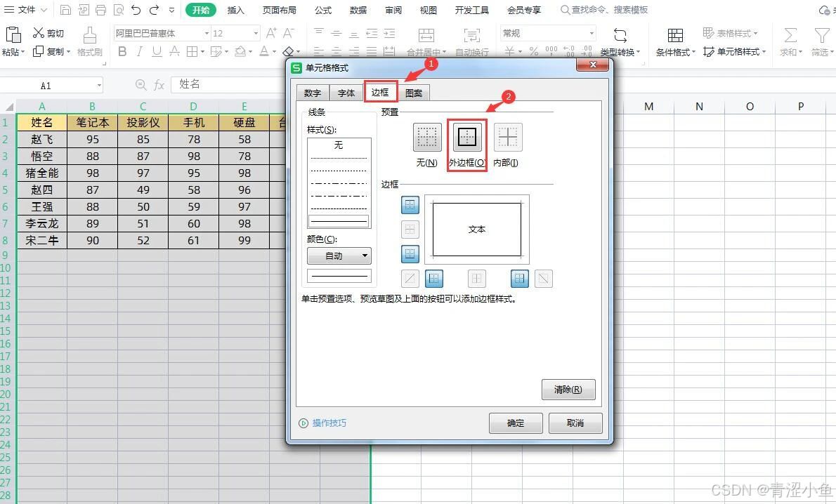Toggle Underline formatting button
The width and height of the screenshot is (836, 504).
(157, 51)
